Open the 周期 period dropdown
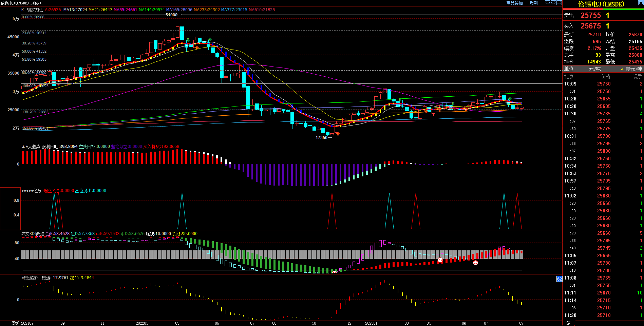The width and height of the screenshot is (644, 326). tap(534, 3)
